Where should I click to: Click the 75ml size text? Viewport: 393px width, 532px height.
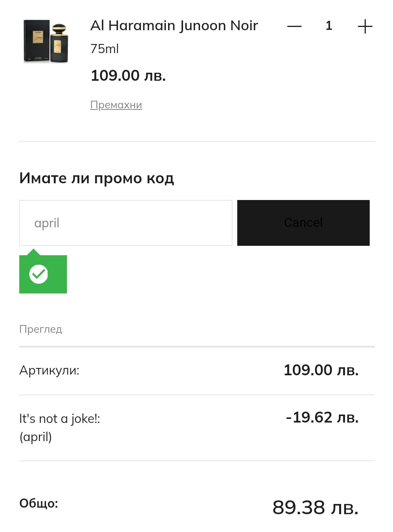pos(104,49)
